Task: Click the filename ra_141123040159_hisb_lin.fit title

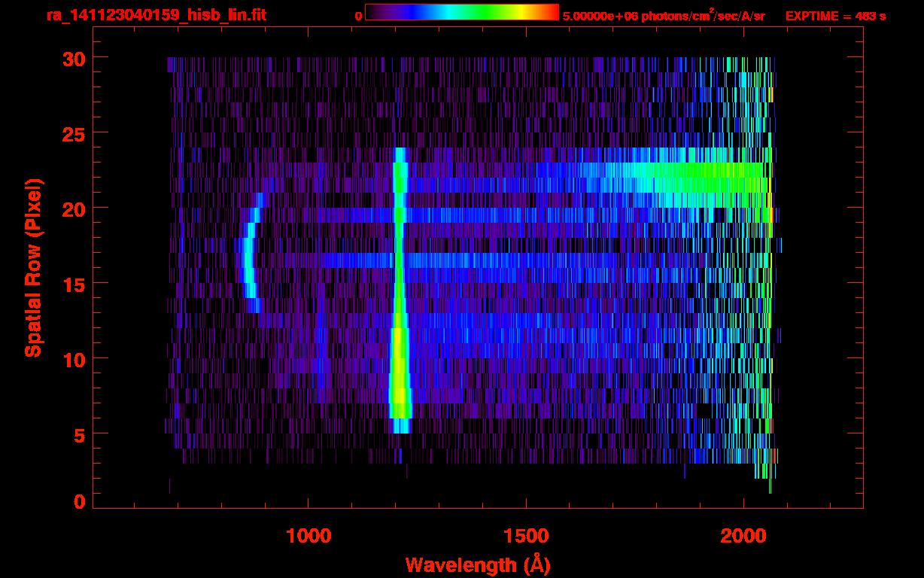Action: pos(156,15)
